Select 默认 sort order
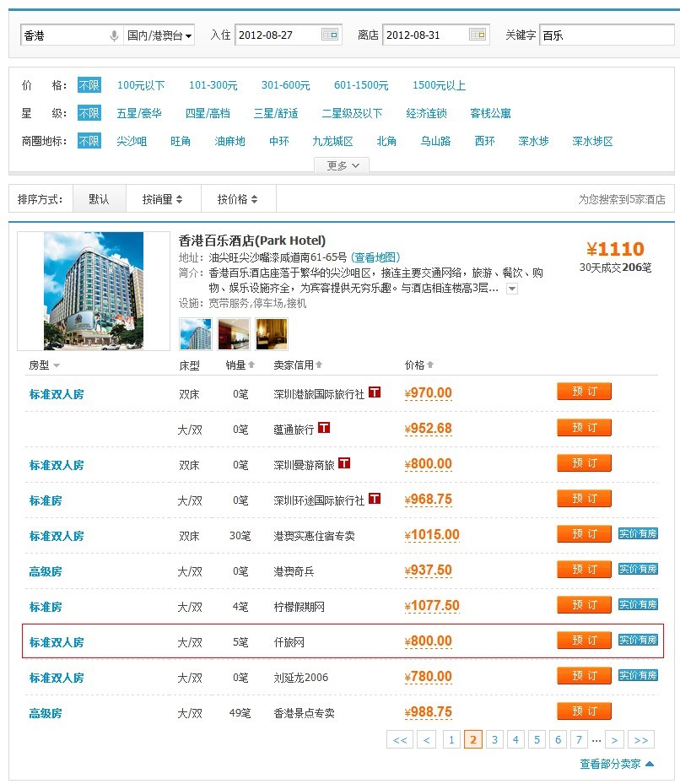Viewport: 680px width, 784px height. point(99,199)
